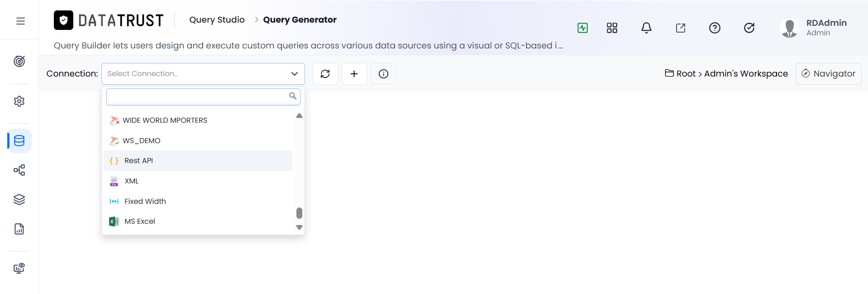
Task: Click the green activity pulse icon
Action: pos(582,28)
